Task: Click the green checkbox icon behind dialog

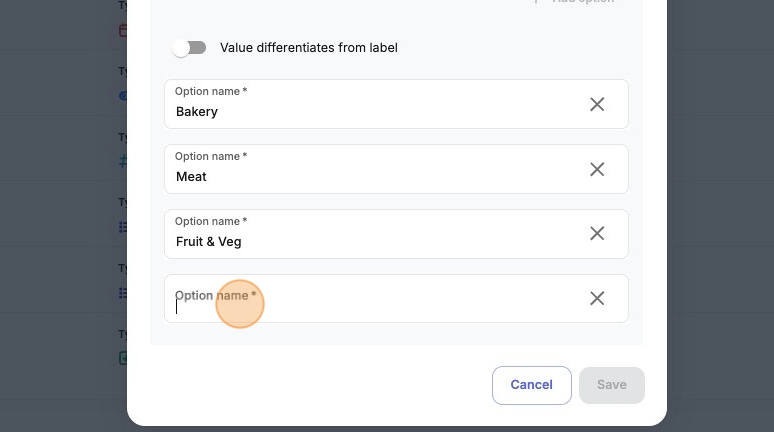Action: pyautogui.click(x=123, y=358)
